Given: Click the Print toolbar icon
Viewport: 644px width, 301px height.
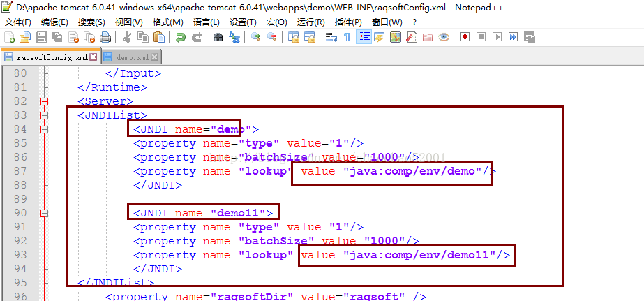Looking at the screenshot, I should coord(105,37).
